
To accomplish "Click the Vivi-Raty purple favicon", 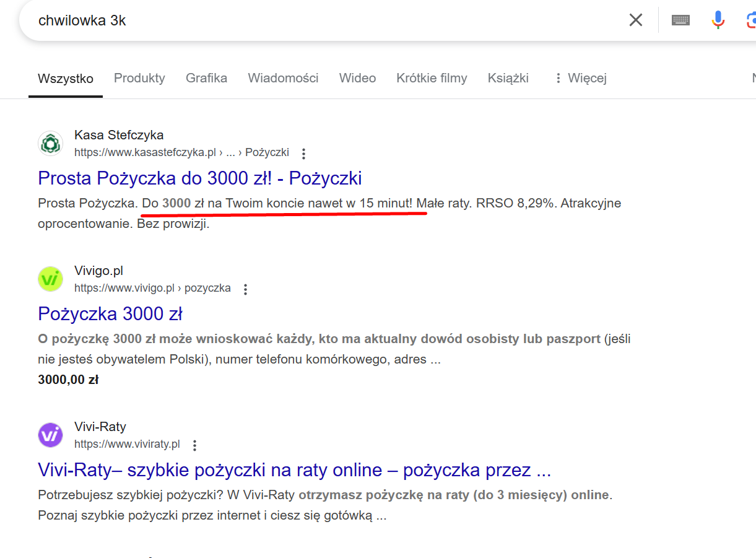I will [x=50, y=435].
